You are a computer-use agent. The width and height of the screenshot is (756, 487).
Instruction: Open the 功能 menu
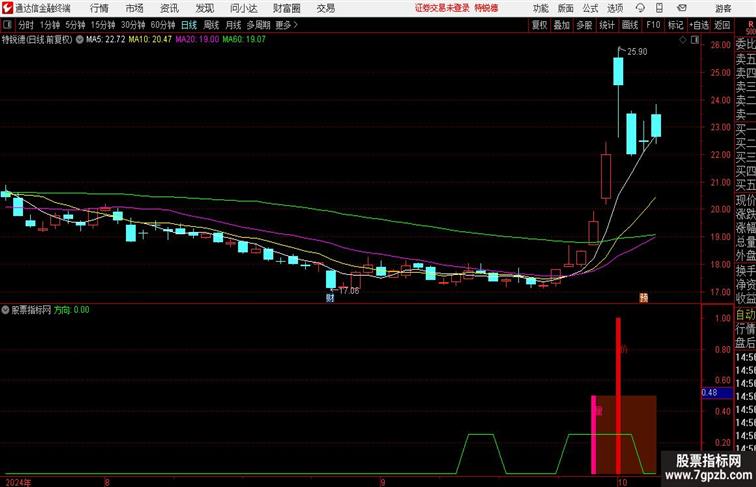(x=540, y=8)
